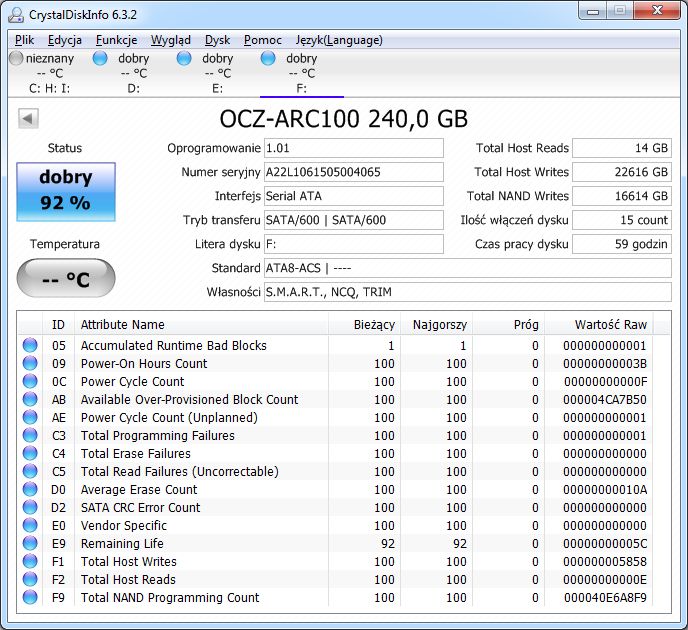Click the serial number field A22L1061505004065

click(354, 172)
